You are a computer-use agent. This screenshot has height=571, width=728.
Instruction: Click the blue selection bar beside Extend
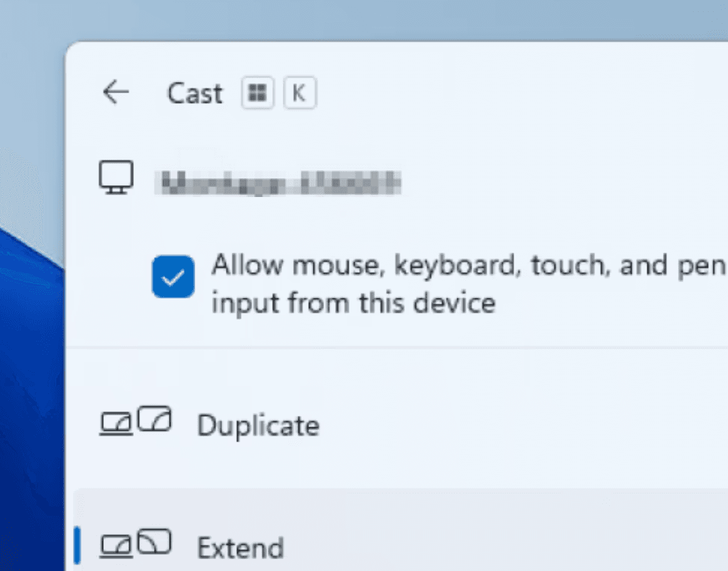click(x=77, y=545)
